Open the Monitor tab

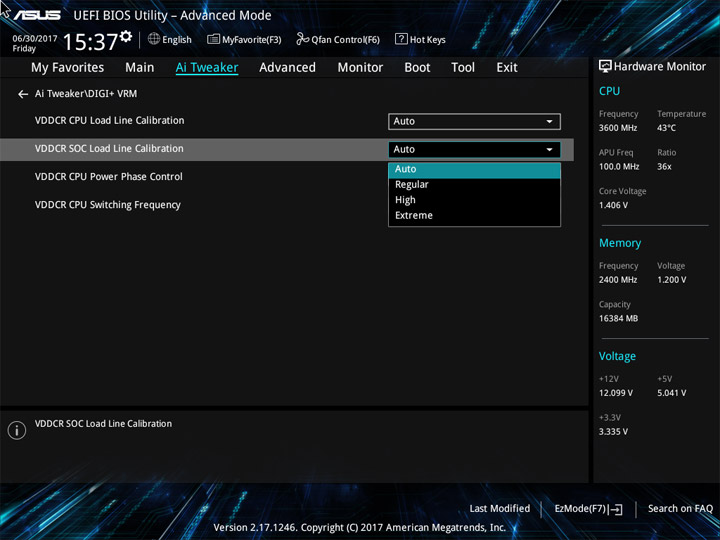point(360,68)
